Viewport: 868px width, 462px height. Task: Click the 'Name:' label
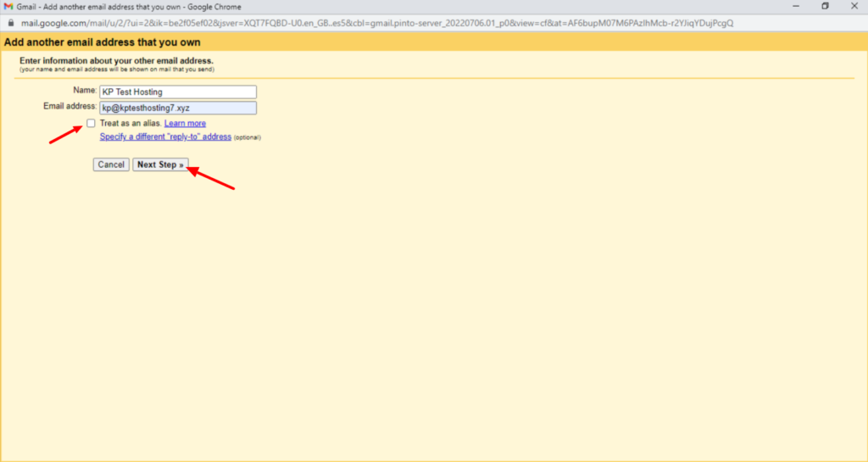pos(85,90)
